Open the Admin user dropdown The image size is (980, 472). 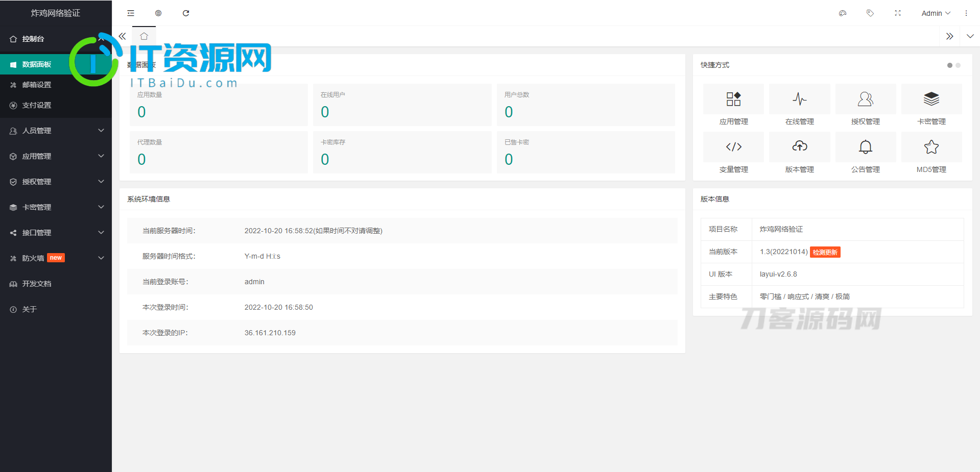936,13
